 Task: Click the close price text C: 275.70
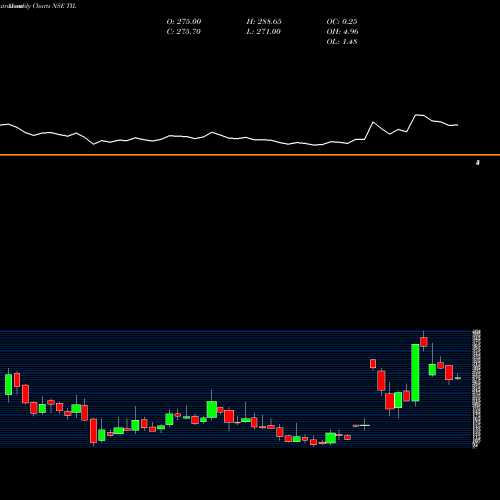pyautogui.click(x=184, y=32)
